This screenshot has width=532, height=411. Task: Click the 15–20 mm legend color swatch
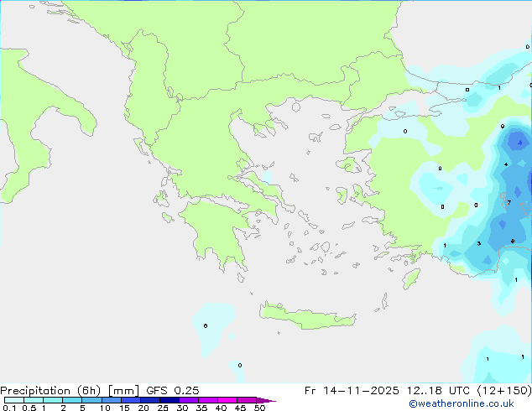[x=130, y=400]
